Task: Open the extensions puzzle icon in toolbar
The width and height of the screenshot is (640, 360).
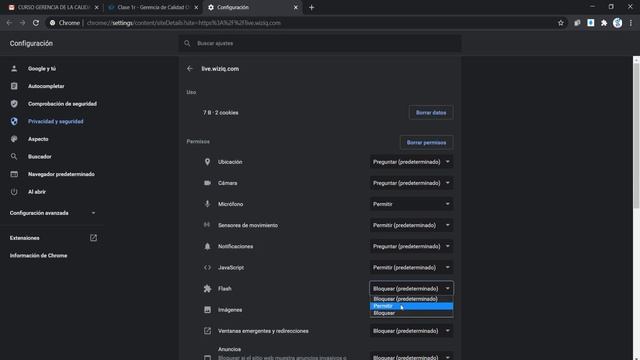Action: (604, 23)
